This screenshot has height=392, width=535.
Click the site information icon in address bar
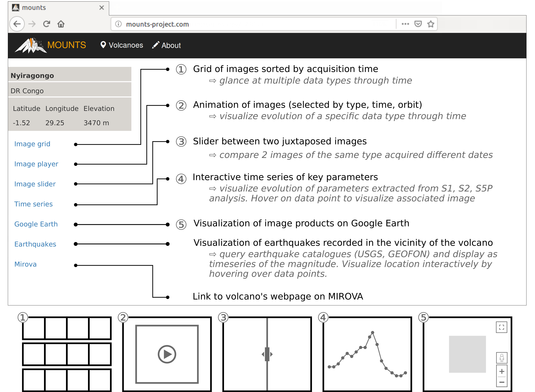click(118, 24)
